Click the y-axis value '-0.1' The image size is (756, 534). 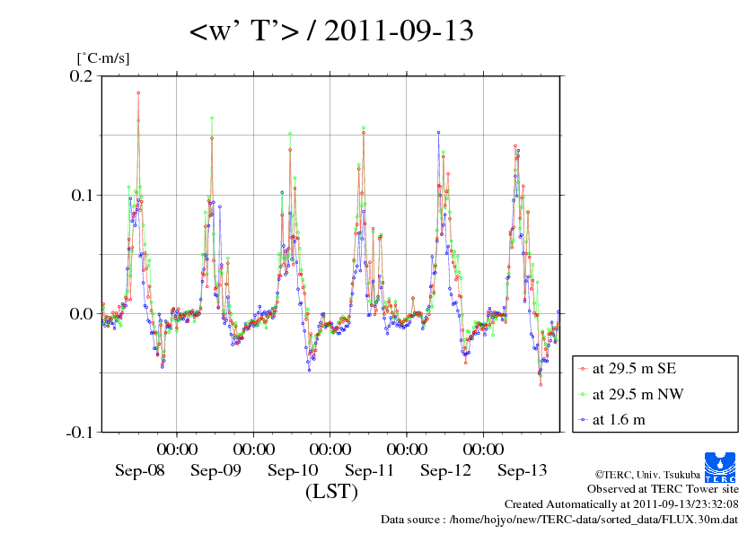coord(79,433)
